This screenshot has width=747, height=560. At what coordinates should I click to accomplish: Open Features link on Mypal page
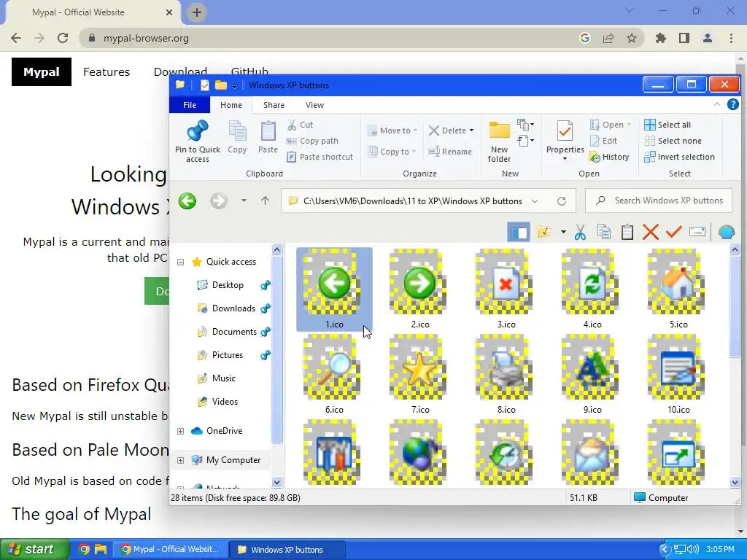107,72
